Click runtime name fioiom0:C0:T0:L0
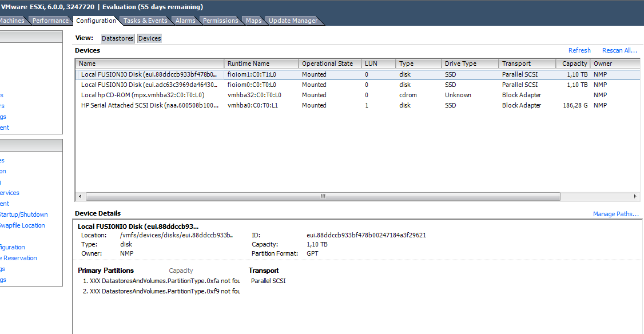This screenshot has height=334, width=644. point(252,85)
